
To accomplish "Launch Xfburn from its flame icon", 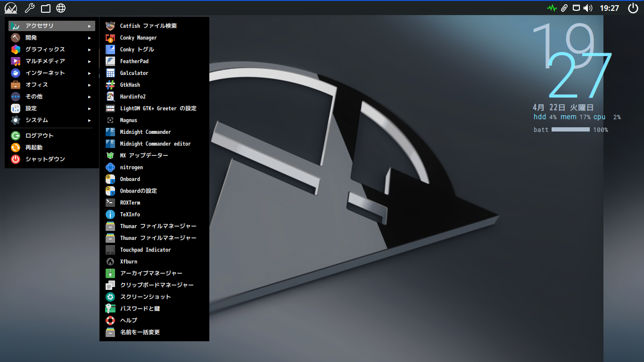I will (x=110, y=262).
